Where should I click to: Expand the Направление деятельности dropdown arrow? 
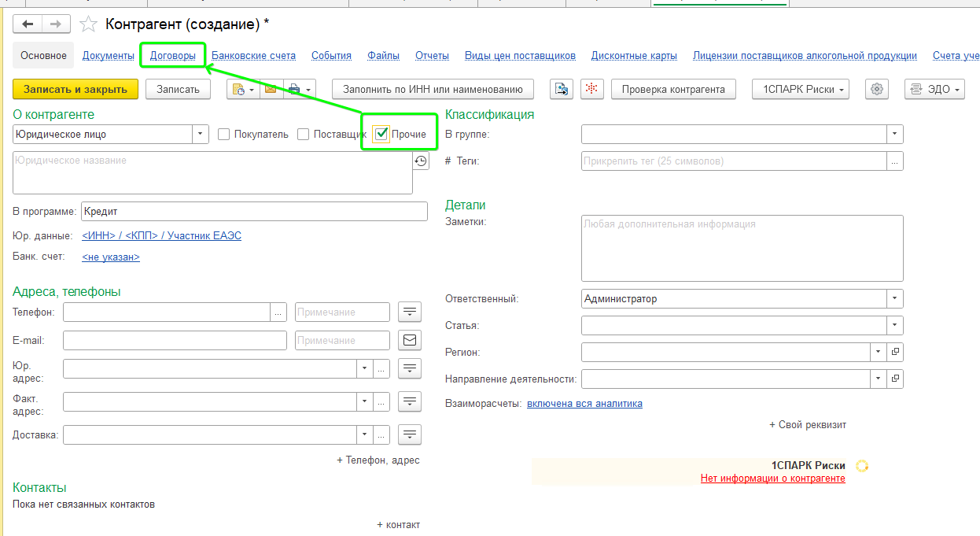(x=879, y=379)
